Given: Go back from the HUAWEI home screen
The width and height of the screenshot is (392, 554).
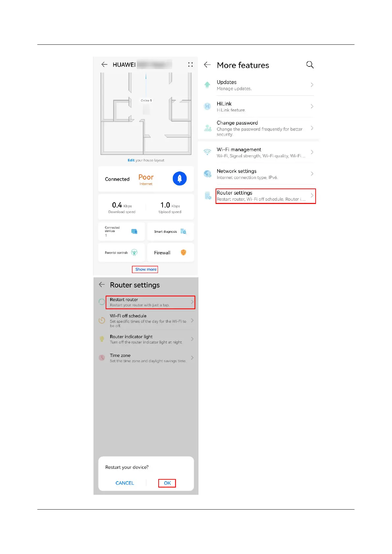Looking at the screenshot, I should coord(104,64).
